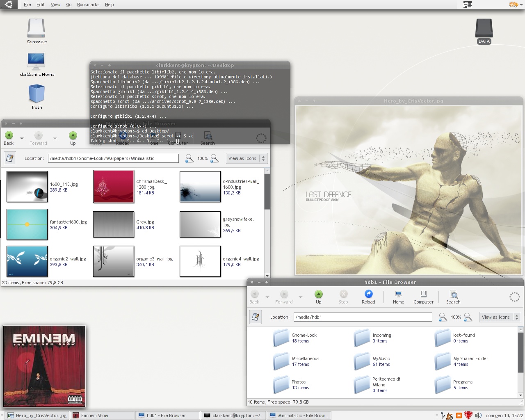Toggle text location bar in Minimalistic window
This screenshot has height=420, width=525.
9,158
